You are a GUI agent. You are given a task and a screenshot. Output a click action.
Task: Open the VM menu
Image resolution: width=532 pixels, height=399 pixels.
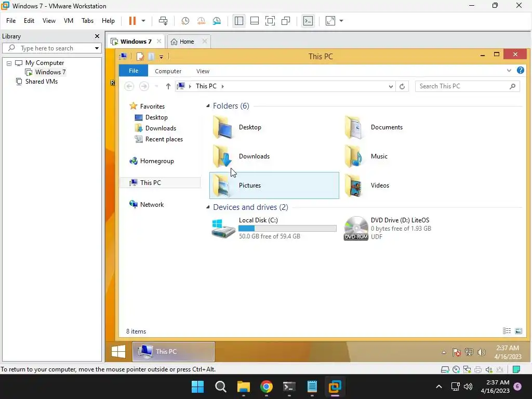click(x=69, y=21)
